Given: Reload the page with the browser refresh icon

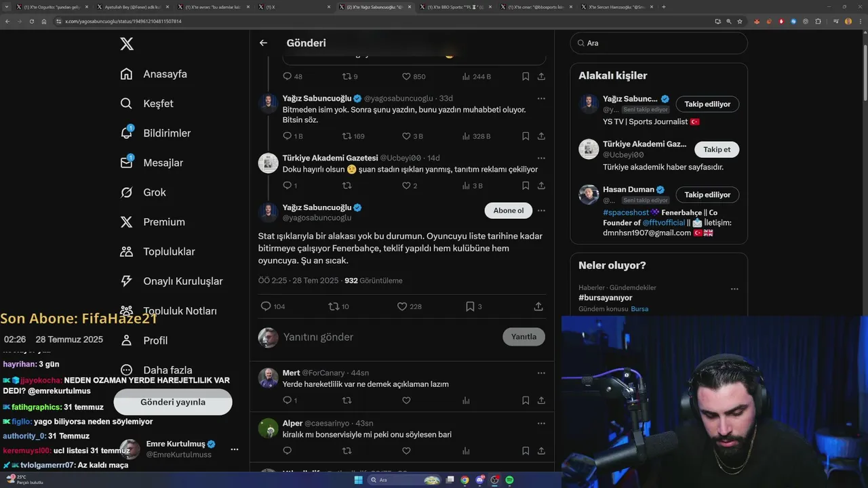Looking at the screenshot, I should (31, 21).
